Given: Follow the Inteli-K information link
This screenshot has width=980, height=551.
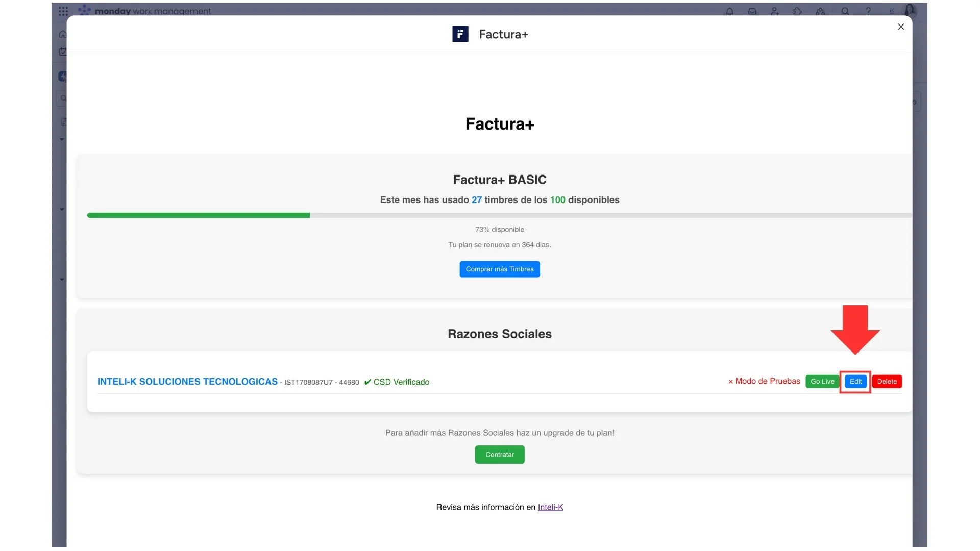Looking at the screenshot, I should point(550,507).
